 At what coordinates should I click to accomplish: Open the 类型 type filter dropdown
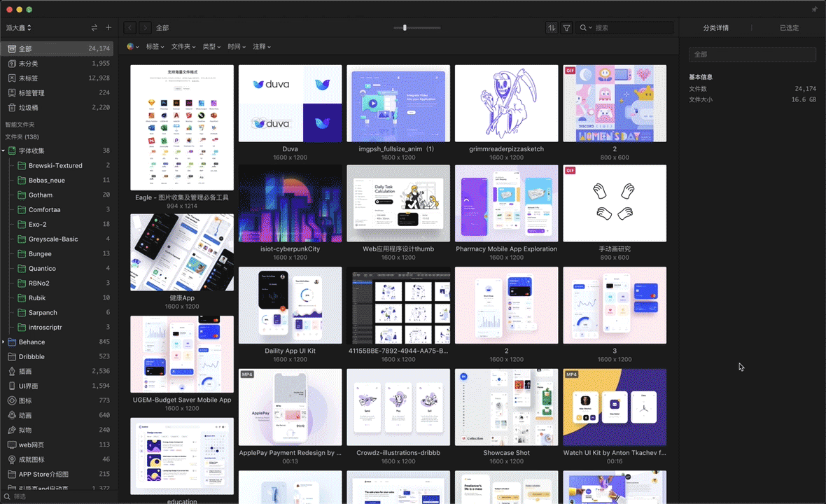pyautogui.click(x=212, y=46)
